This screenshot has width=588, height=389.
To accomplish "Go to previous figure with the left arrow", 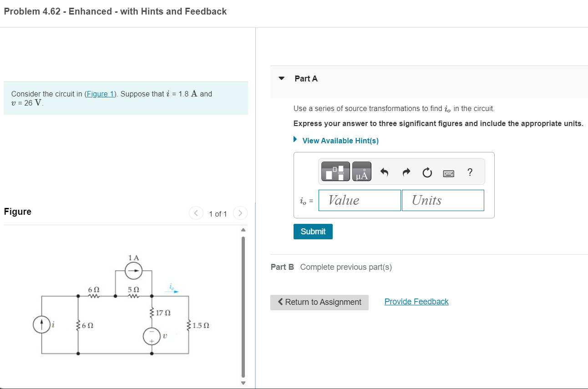I will 196,212.
